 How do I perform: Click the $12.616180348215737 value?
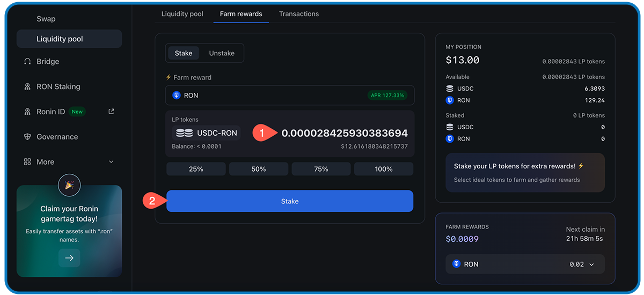[374, 146]
